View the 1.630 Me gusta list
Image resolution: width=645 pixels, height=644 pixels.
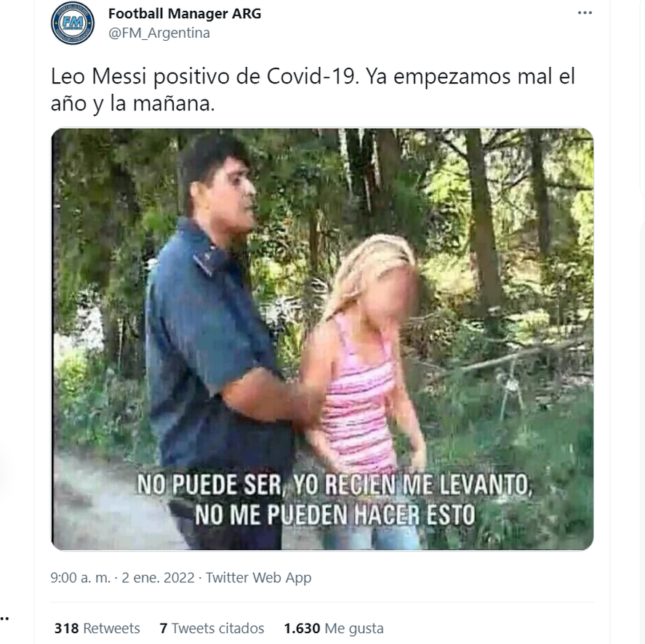click(x=334, y=628)
